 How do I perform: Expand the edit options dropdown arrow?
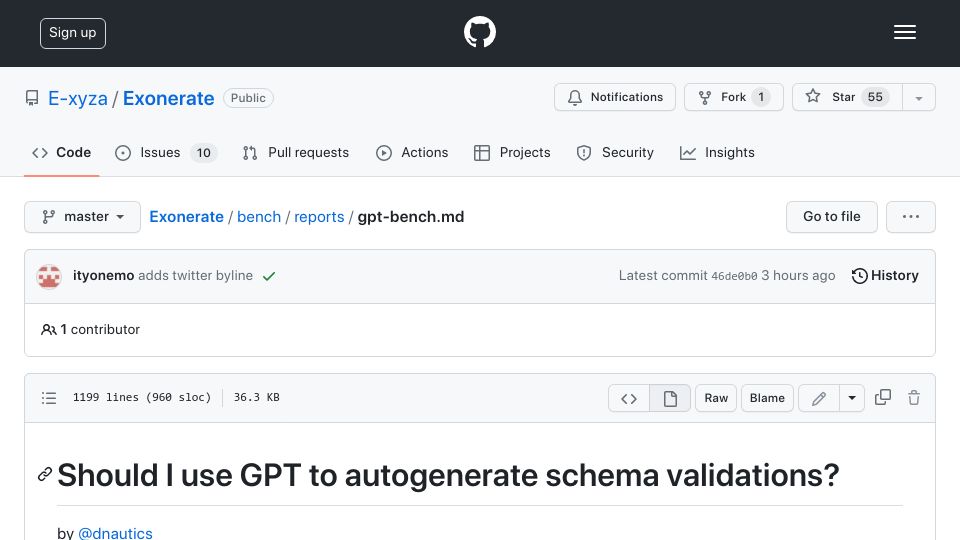coord(852,398)
